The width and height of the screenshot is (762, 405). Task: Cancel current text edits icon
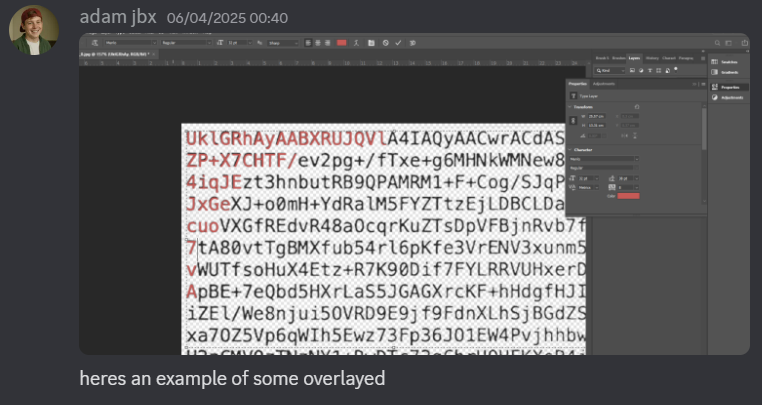pos(385,43)
